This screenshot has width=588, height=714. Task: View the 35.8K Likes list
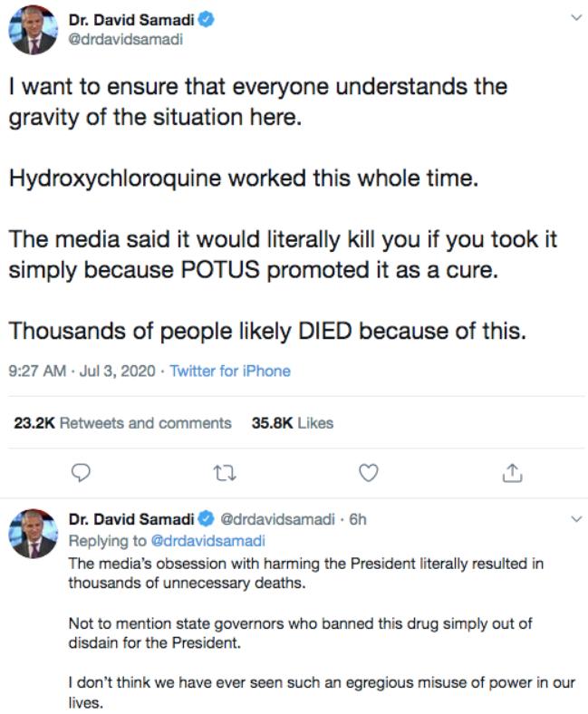coord(291,422)
